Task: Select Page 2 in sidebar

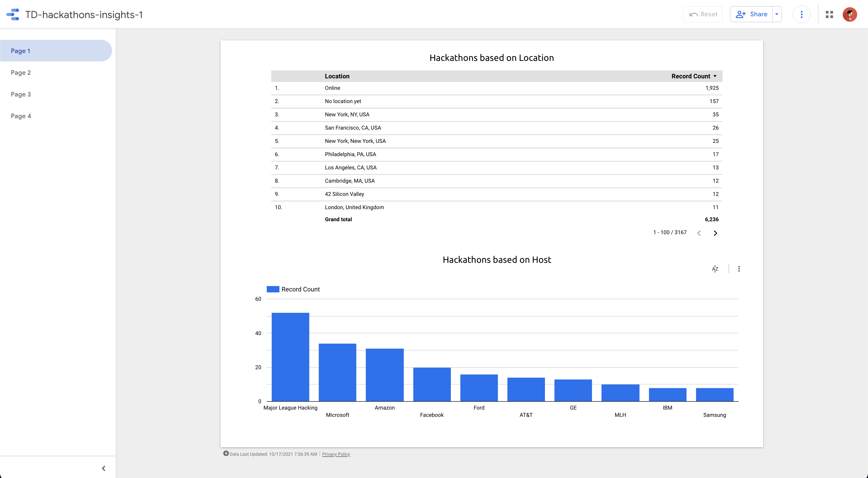Action: click(21, 72)
